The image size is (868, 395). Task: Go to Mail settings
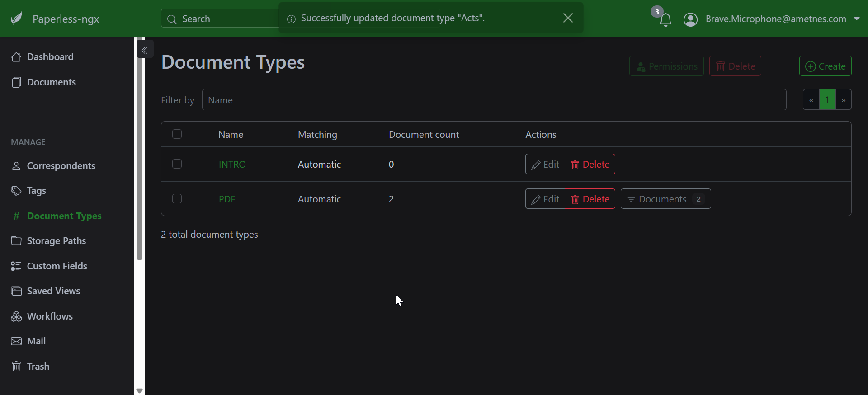pyautogui.click(x=36, y=341)
